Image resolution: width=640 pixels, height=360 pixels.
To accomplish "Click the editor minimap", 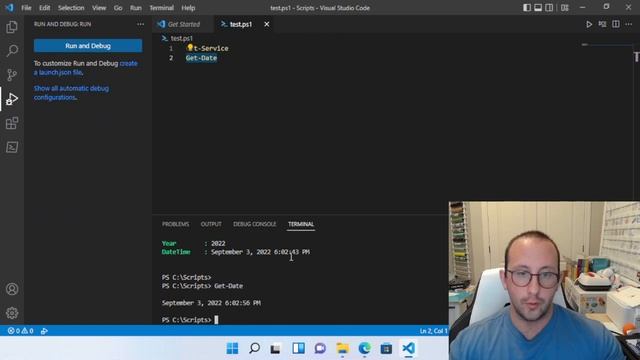I will (x=607, y=45).
